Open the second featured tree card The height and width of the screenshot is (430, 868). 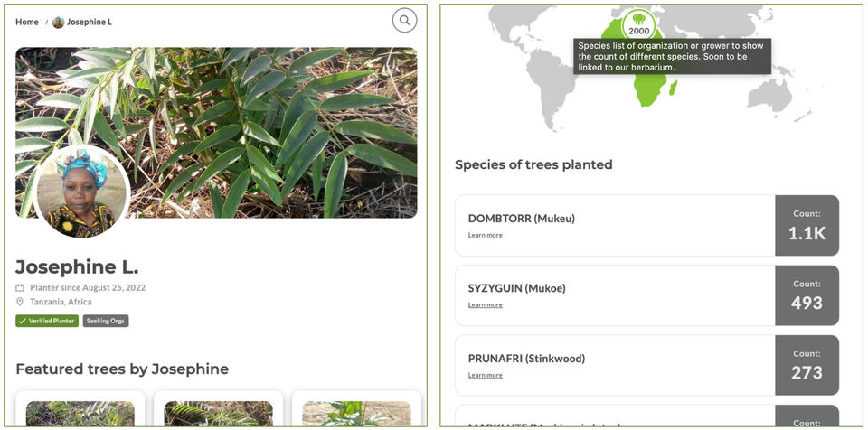click(218, 408)
